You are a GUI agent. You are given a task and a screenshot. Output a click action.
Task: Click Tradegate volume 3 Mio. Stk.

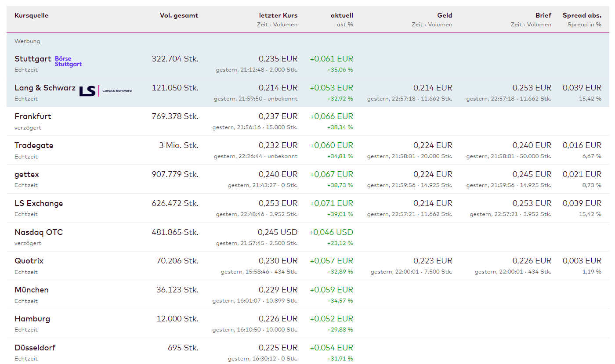[179, 145]
